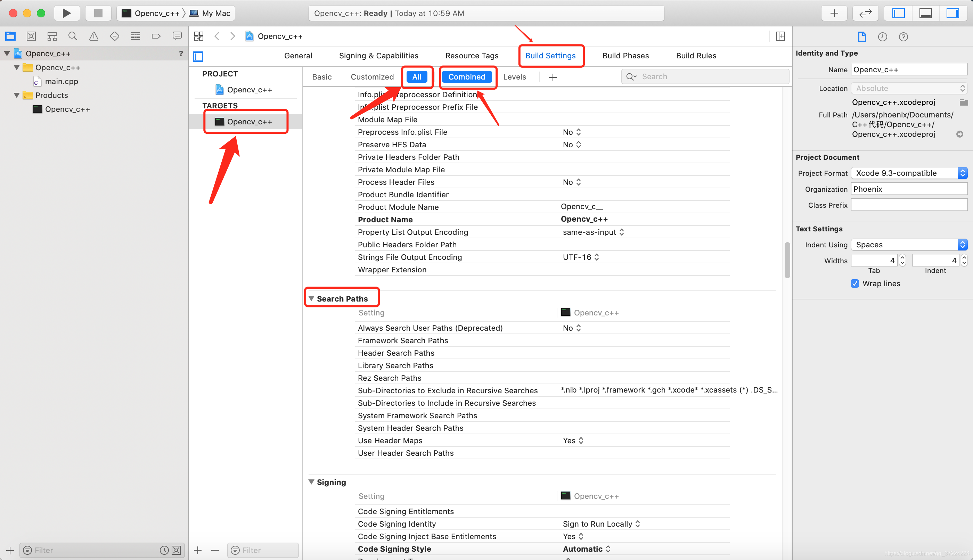Screen dimensions: 973x560
Task: Select the Project navigator folder icon
Action: click(10, 36)
